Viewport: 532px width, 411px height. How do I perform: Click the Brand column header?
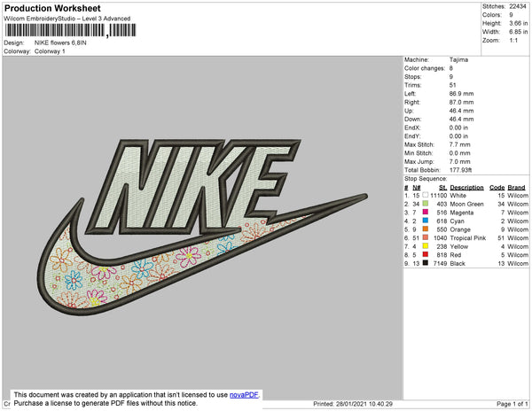516,188
